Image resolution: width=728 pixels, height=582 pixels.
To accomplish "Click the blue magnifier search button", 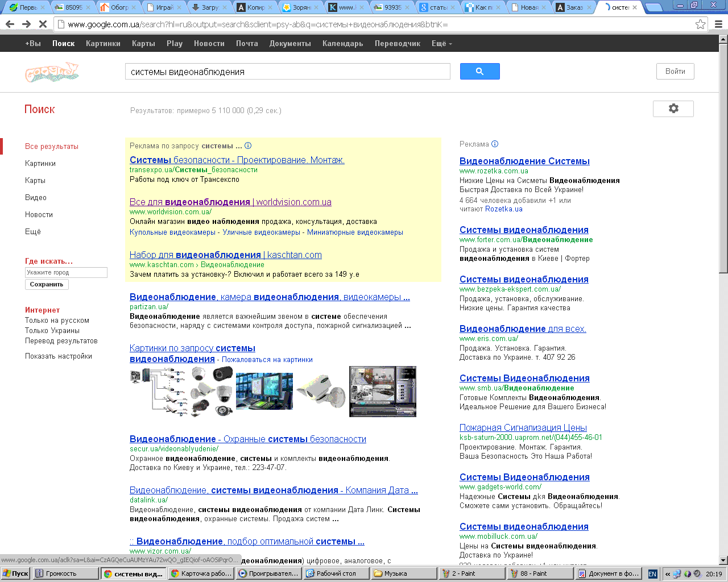I will click(480, 71).
